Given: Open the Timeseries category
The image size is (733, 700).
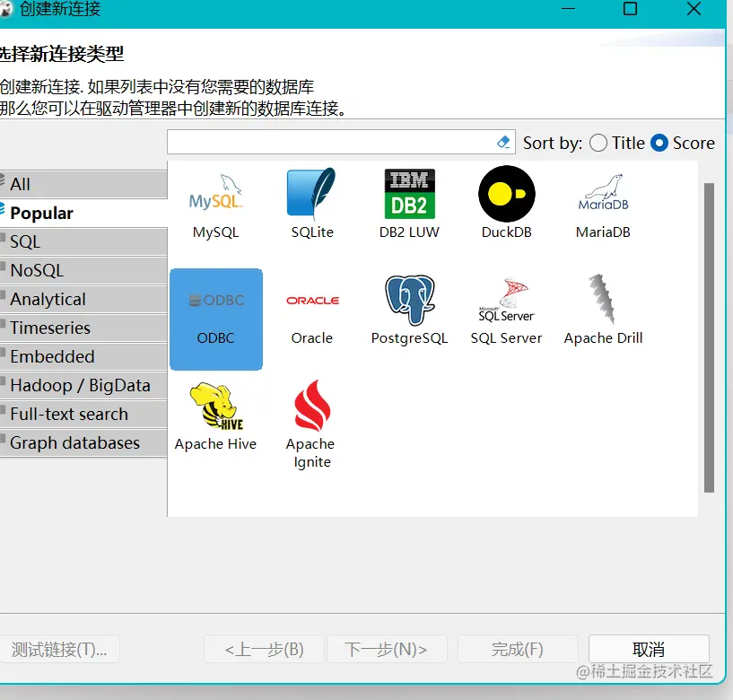Looking at the screenshot, I should tap(83, 328).
